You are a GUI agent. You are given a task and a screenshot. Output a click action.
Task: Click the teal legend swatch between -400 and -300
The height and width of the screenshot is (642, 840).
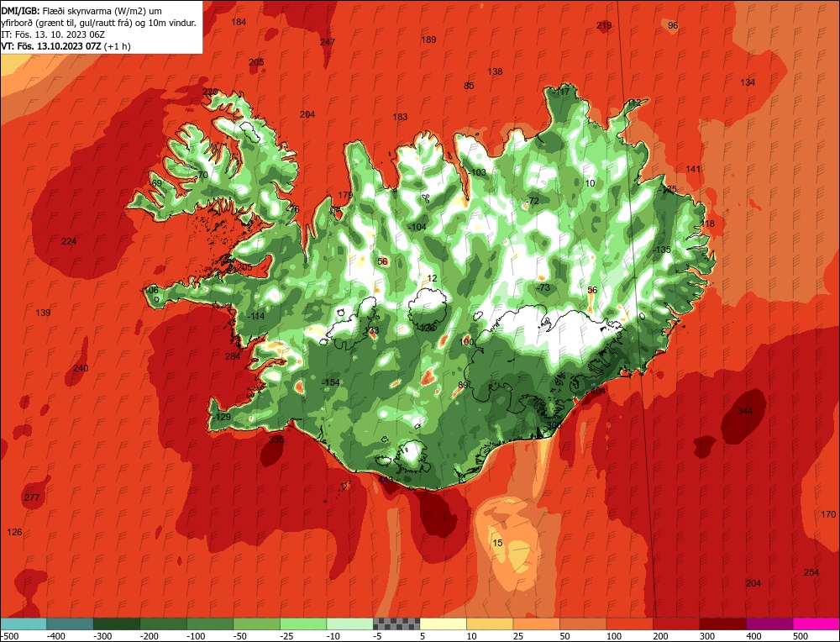pos(70,624)
